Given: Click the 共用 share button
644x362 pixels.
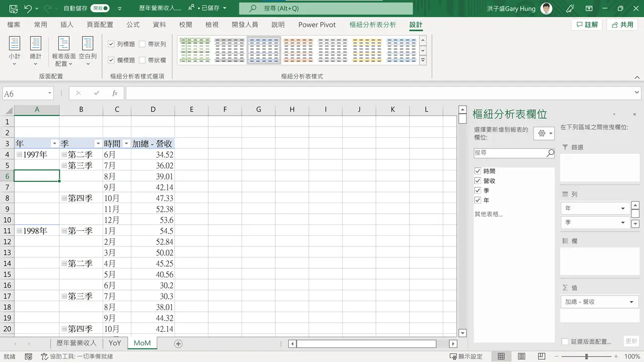Looking at the screenshot, I should pyautogui.click(x=622, y=25).
